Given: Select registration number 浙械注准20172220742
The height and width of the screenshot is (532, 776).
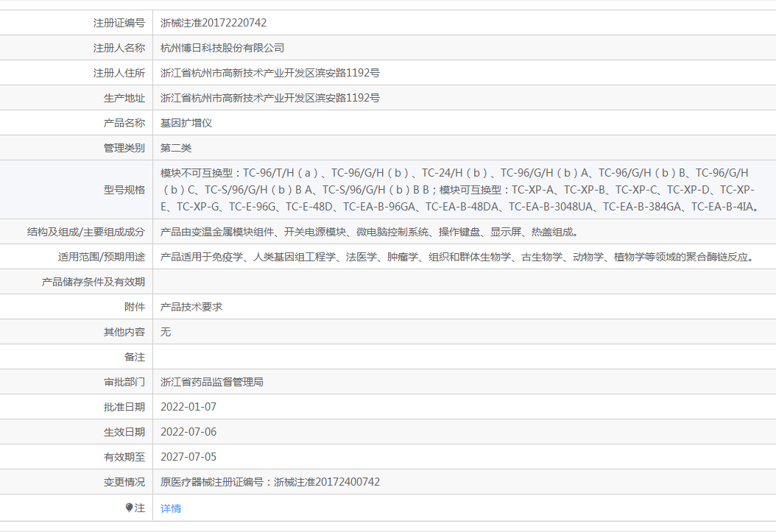Looking at the screenshot, I should (214, 23).
